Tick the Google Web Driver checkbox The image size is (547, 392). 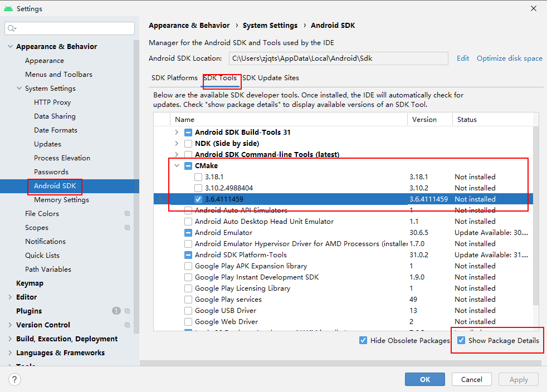[x=188, y=321]
